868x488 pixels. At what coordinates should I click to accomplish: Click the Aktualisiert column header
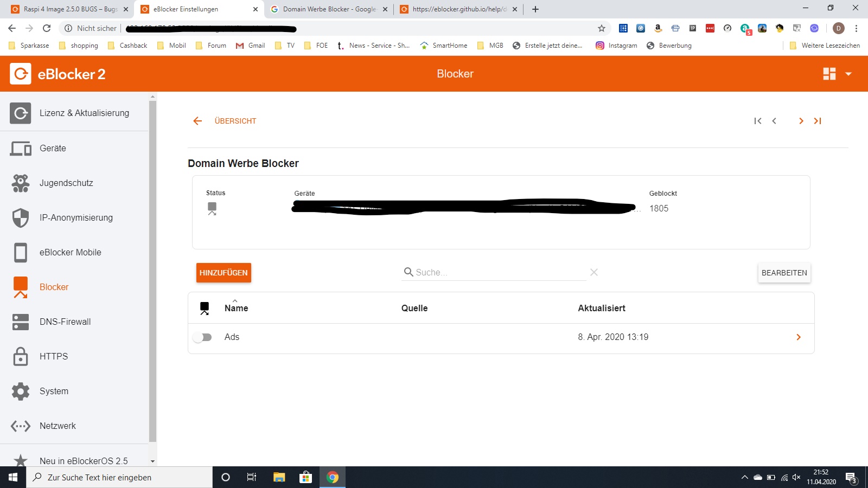(602, 308)
